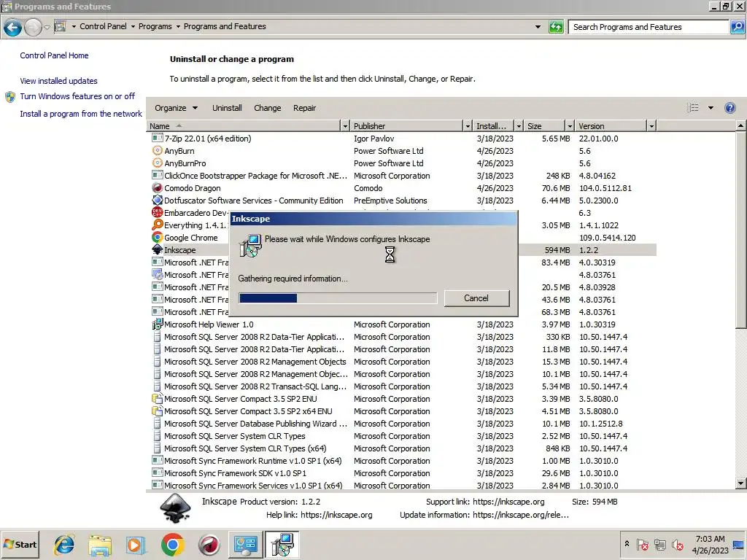Select Microsoft SQL Server Compact 3.5 SP2 ENU icon

pos(158,399)
